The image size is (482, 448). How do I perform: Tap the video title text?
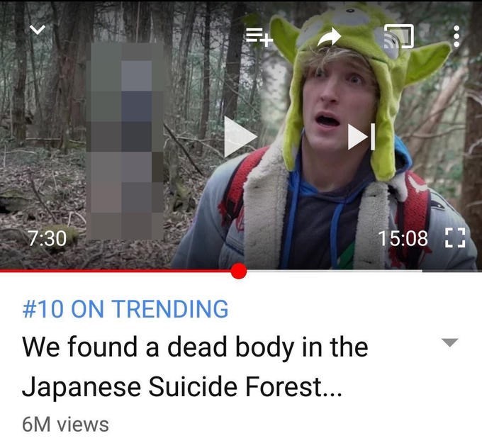point(195,366)
